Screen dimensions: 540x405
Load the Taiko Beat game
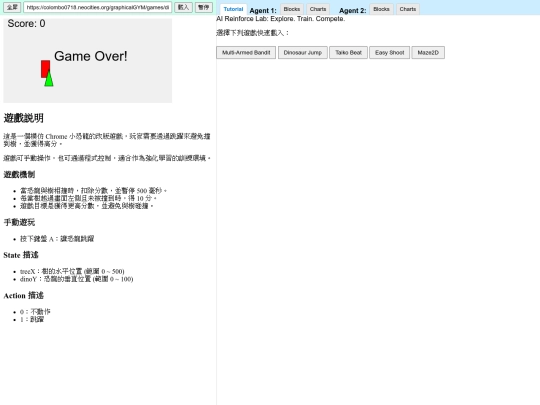point(349,53)
